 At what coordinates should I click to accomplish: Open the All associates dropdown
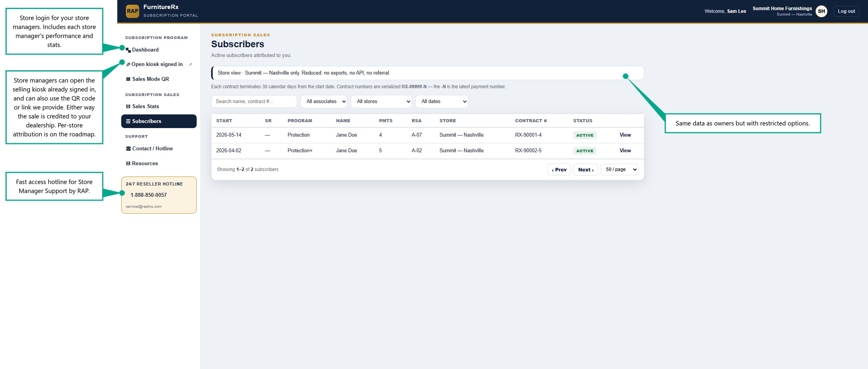point(324,101)
